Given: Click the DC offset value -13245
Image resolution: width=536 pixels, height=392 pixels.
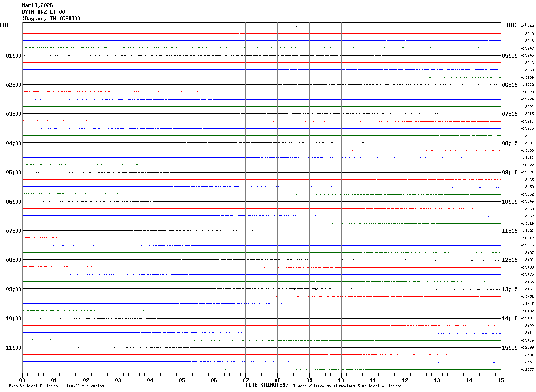Looking at the screenshot, I should click(527, 55).
